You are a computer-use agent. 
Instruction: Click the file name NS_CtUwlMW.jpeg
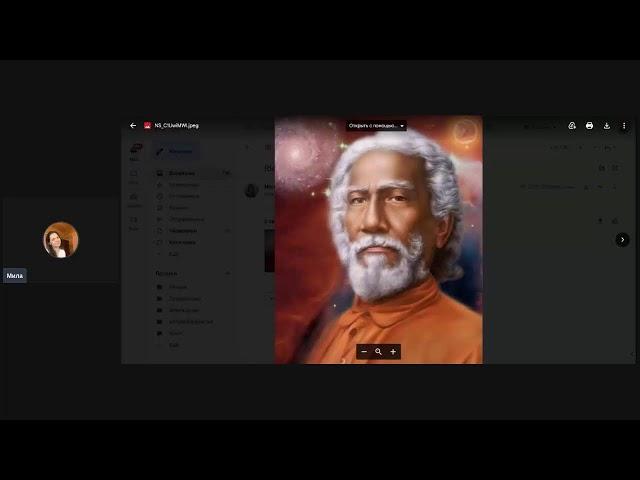click(x=176, y=126)
